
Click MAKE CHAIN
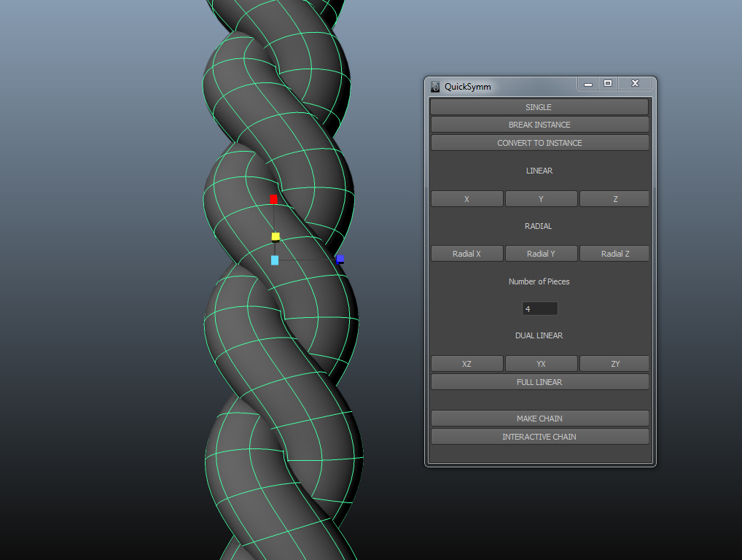539,418
